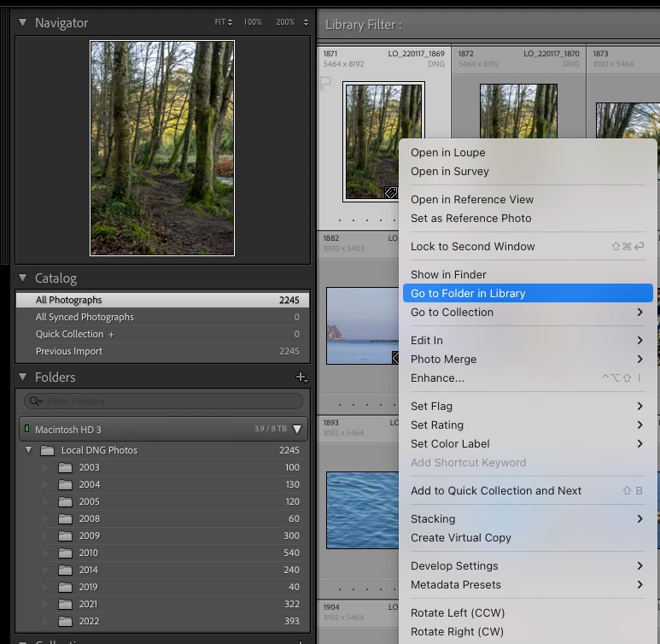Choose Open in Reference View

coord(528,199)
